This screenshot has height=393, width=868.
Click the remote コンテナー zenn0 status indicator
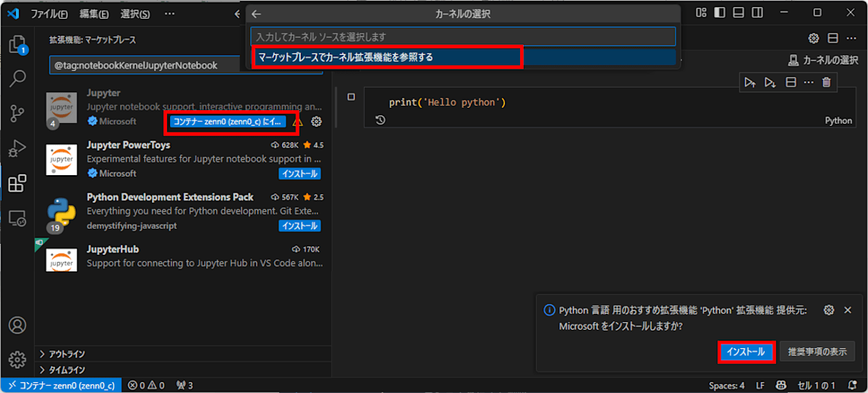(x=60, y=386)
